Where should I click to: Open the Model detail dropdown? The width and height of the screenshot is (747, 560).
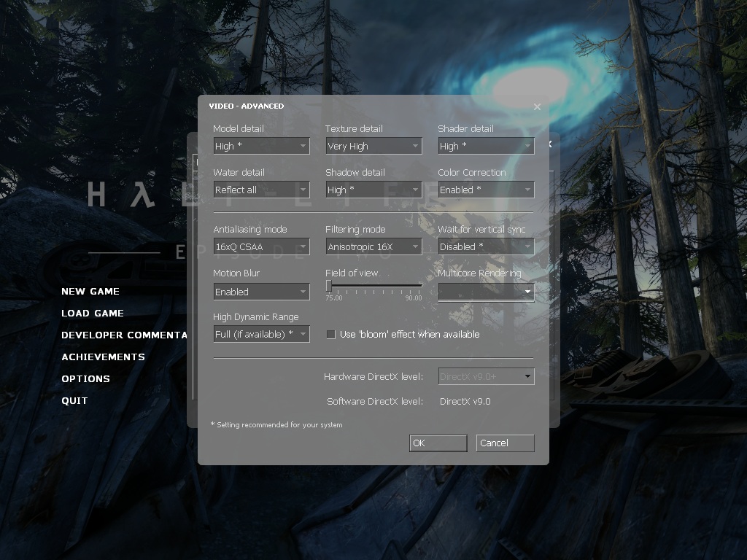point(261,147)
